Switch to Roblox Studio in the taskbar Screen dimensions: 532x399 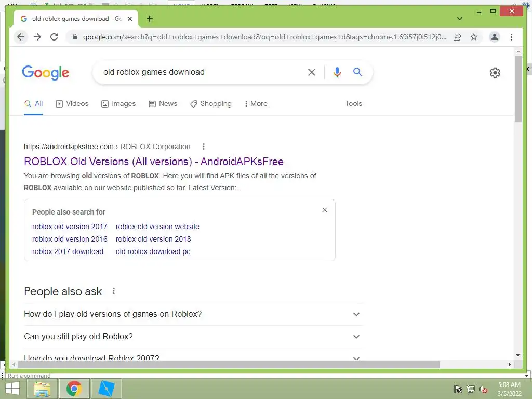pyautogui.click(x=106, y=389)
